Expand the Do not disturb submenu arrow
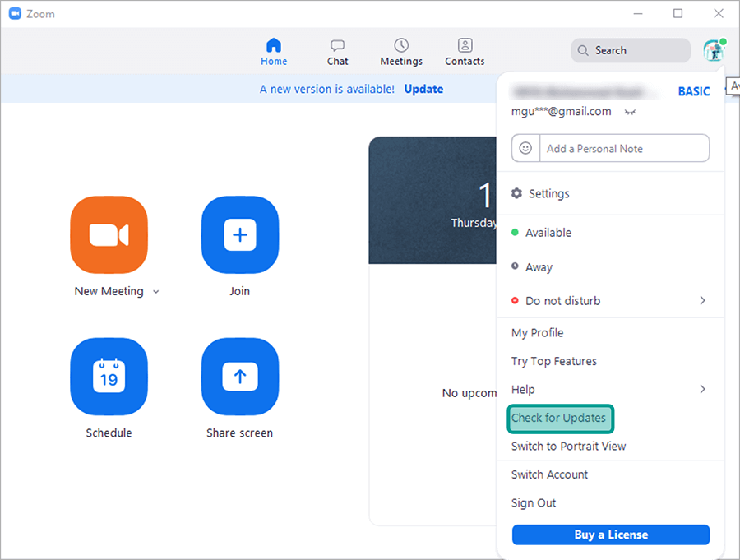This screenshot has width=740, height=560. (x=703, y=301)
